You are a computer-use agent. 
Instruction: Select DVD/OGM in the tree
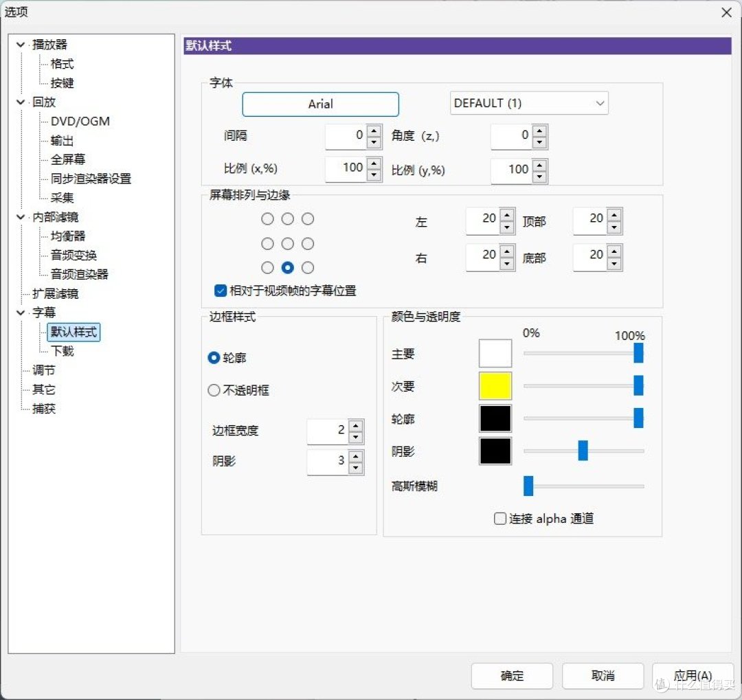pos(80,121)
